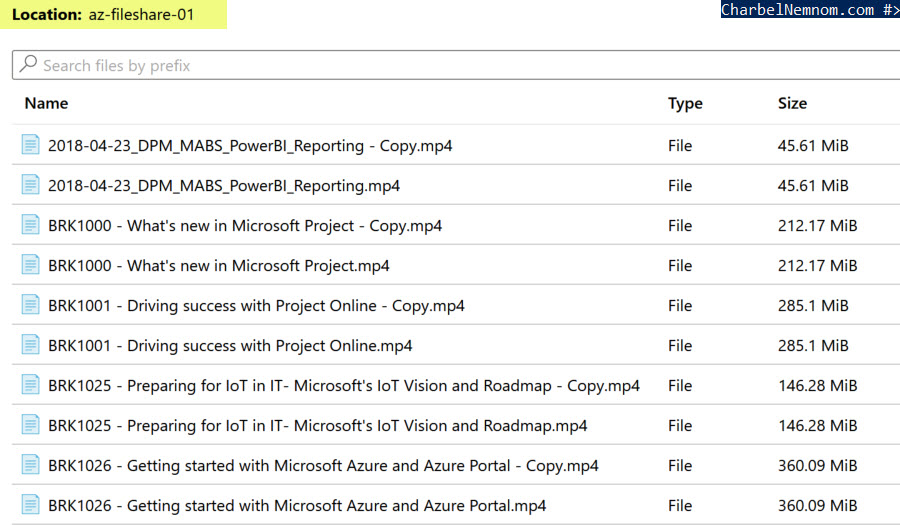Click the File type cell of BRK1000 Microsoft Project.mp4
Image resolution: width=900 pixels, height=525 pixels.
680,266
